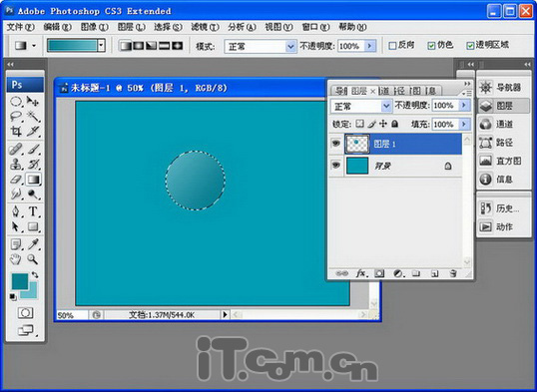Open the tool preset picker arrow

coord(34,46)
